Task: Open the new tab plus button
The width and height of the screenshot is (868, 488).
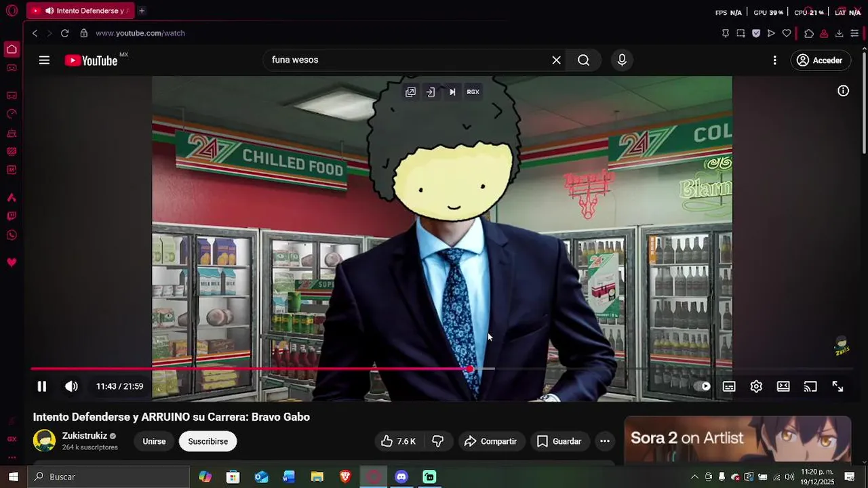Action: coord(142,11)
